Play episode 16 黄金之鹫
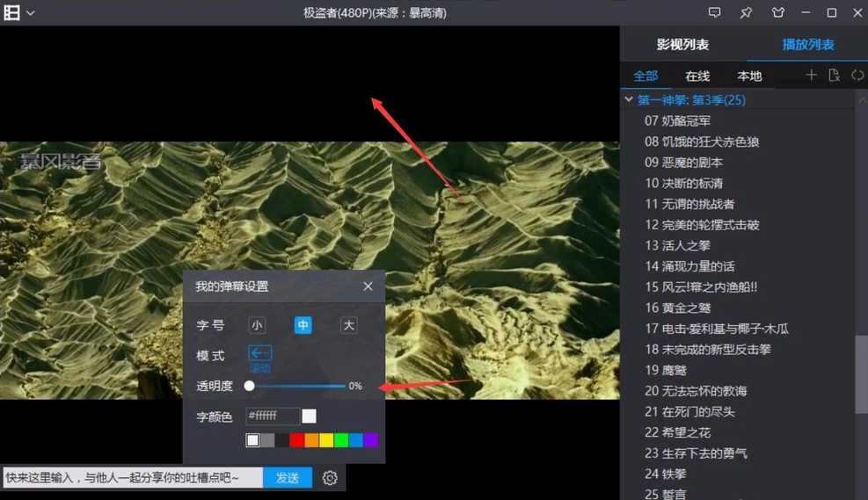Screen dimensions: 868x500 (678, 308)
